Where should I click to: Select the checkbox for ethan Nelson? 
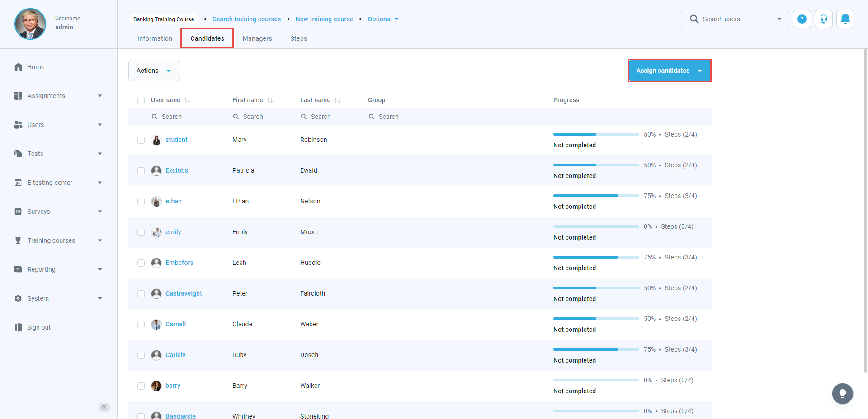(141, 202)
